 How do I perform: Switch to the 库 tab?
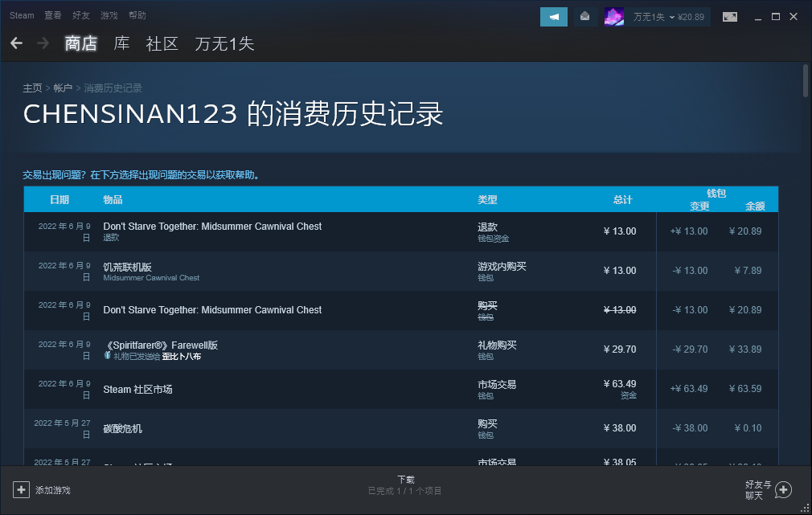121,43
